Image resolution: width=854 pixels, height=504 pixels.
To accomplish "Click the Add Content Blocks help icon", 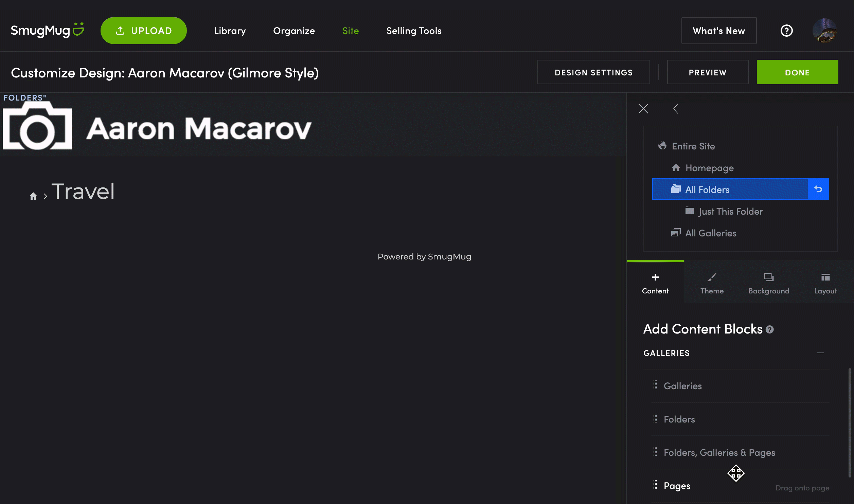I will [770, 329].
